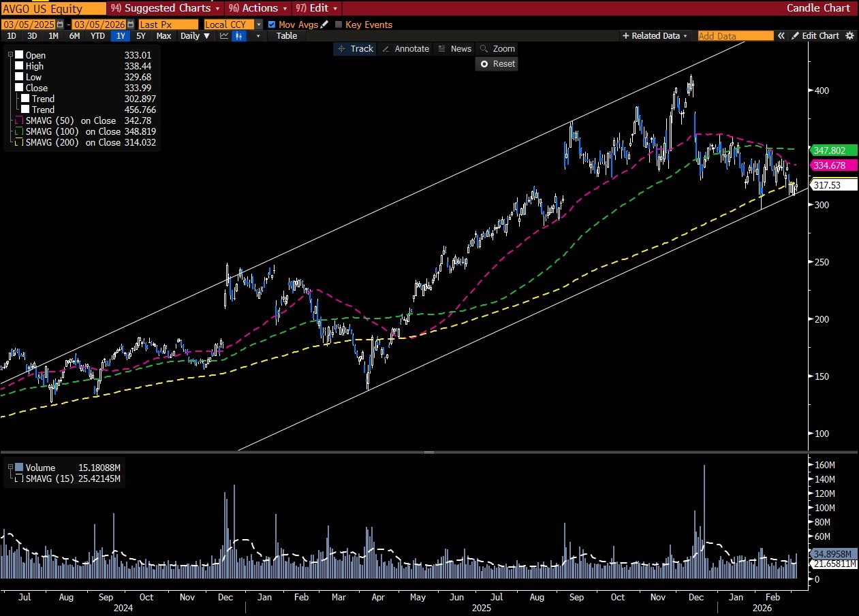Click the Edit Chart button
The height and width of the screenshot is (616, 859).
pyautogui.click(x=815, y=36)
